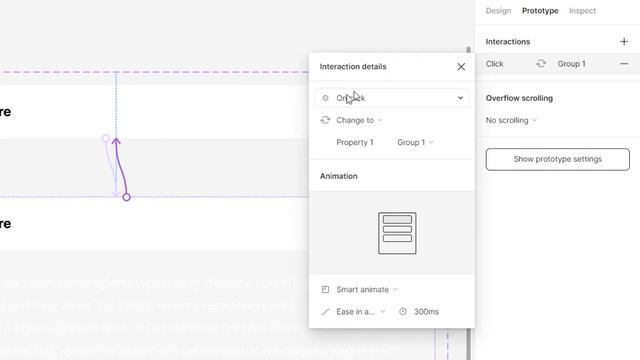The width and height of the screenshot is (640, 360).
Task: Click Show prototype settings button
Action: click(x=558, y=159)
